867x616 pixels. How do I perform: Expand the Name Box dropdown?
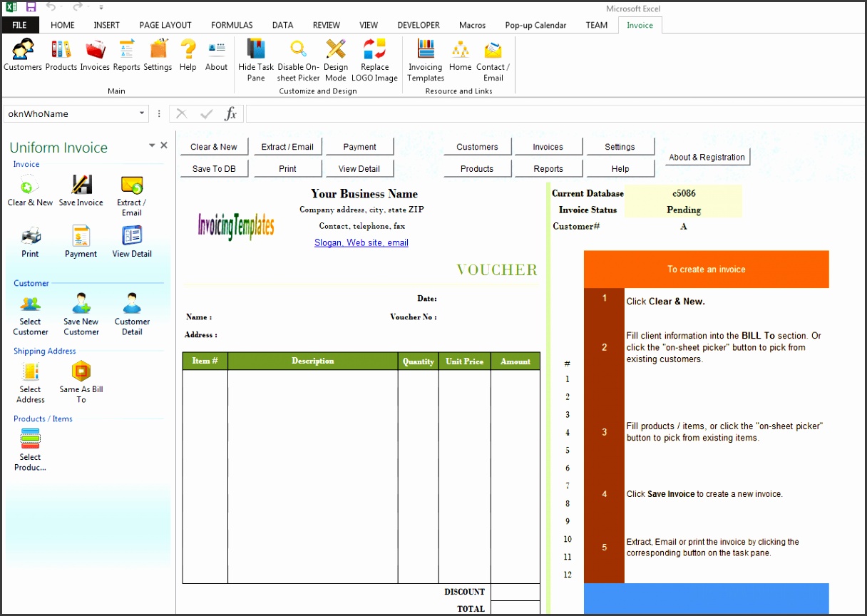point(142,113)
